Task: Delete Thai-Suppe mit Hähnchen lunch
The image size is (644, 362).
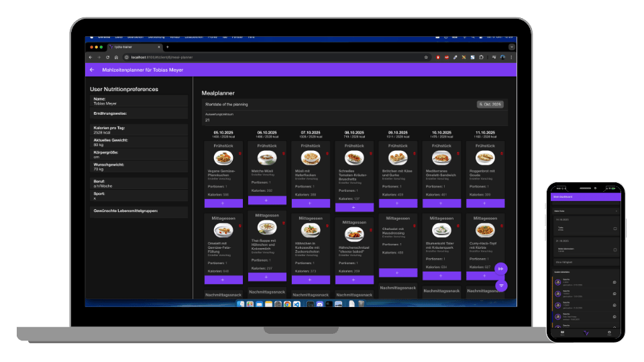Action: [x=283, y=223]
